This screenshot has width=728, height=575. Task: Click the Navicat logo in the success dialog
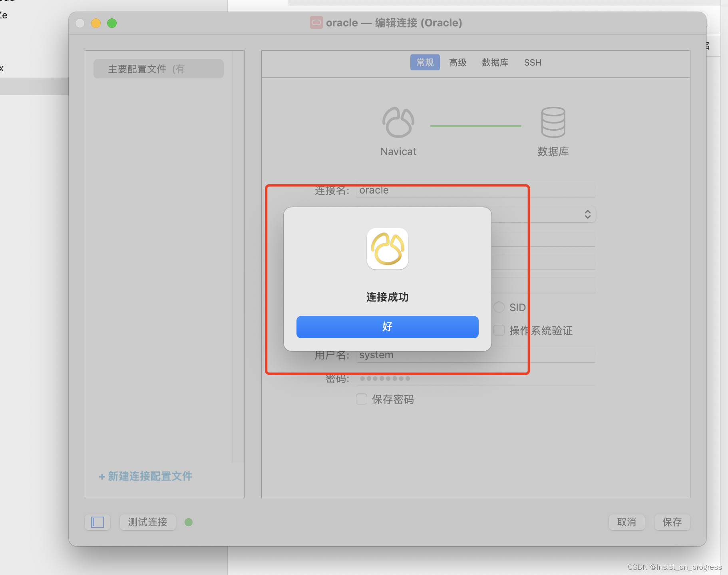(387, 249)
